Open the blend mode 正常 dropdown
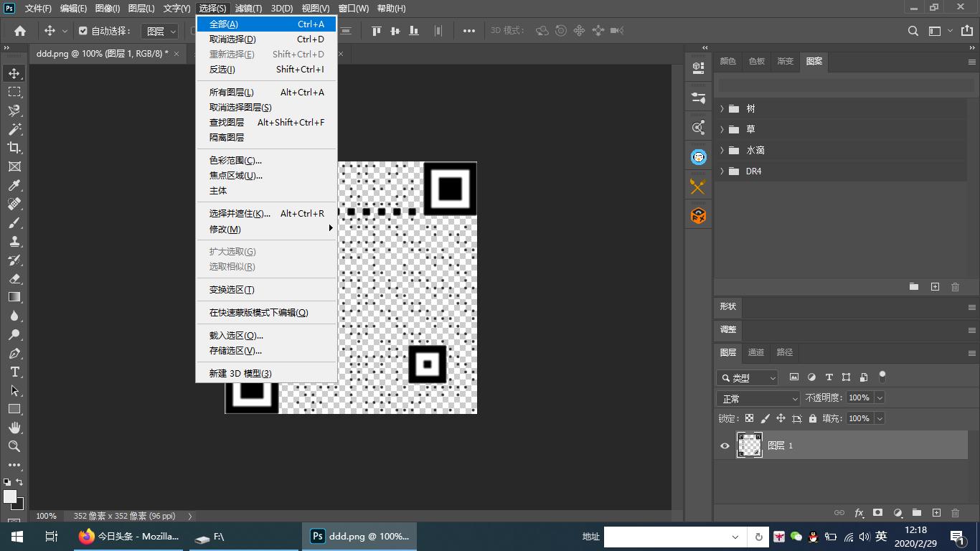 758,398
